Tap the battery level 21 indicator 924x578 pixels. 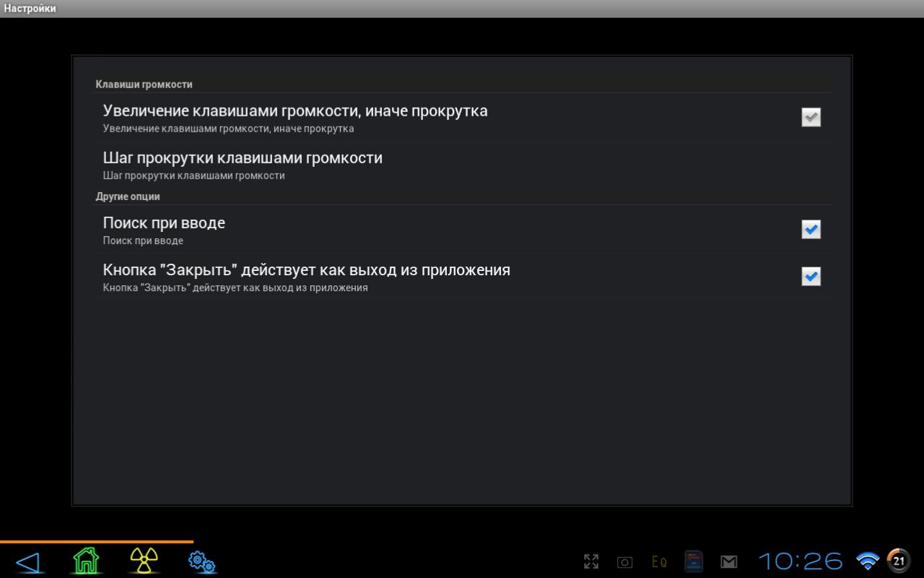coord(898,561)
